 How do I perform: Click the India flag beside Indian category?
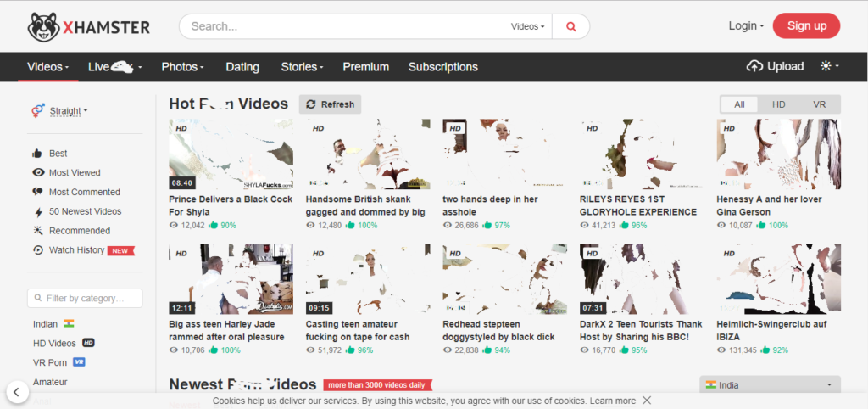point(69,323)
